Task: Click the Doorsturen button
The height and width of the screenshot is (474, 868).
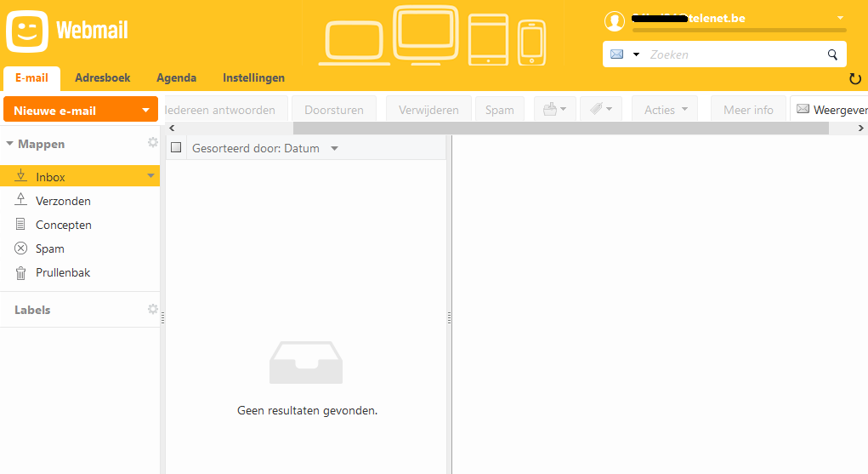Action: [x=334, y=109]
